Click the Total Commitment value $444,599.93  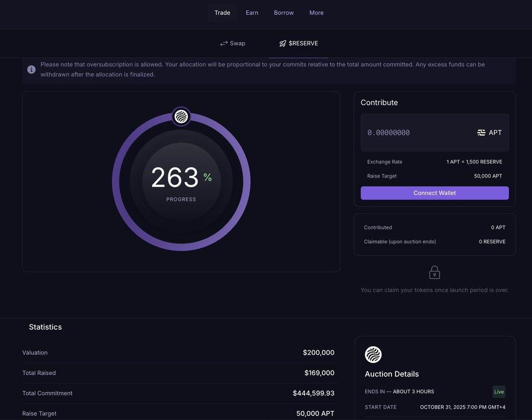coord(313,393)
